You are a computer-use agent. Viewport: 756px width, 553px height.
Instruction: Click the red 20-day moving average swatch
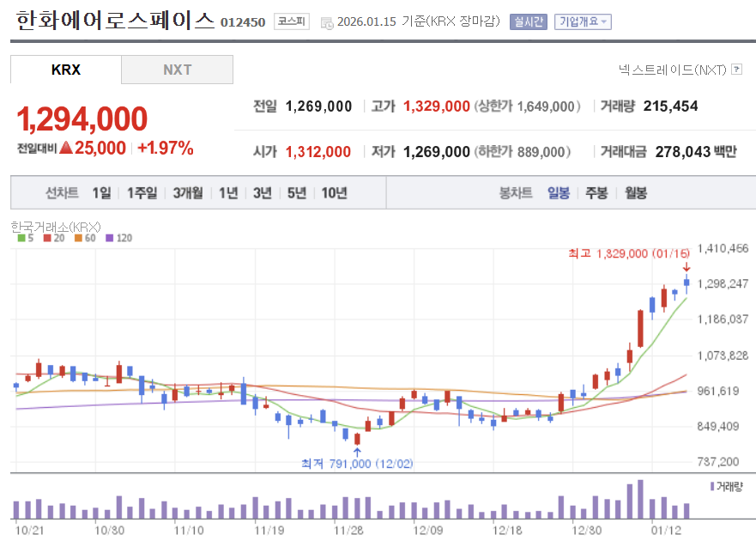coord(47,238)
